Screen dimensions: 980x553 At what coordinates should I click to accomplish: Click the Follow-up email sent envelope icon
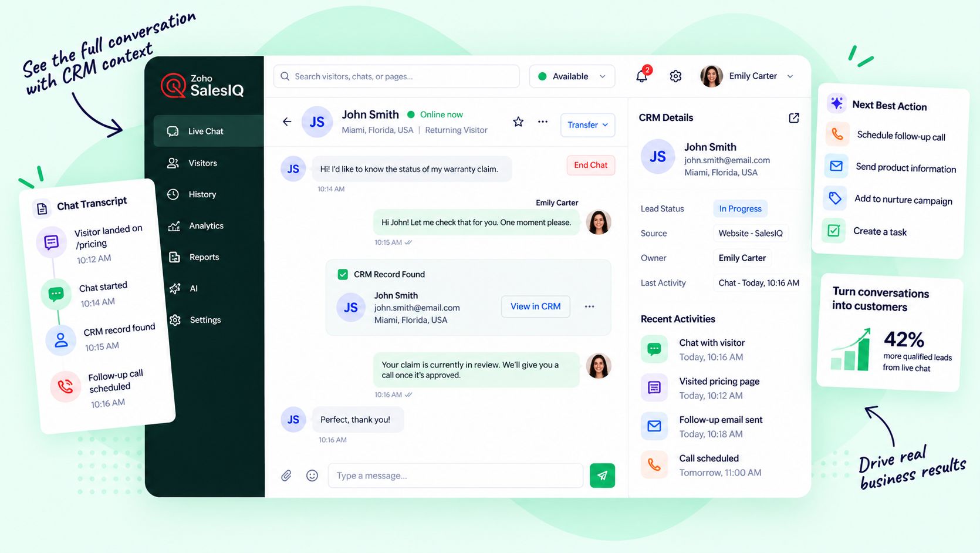pyautogui.click(x=654, y=426)
